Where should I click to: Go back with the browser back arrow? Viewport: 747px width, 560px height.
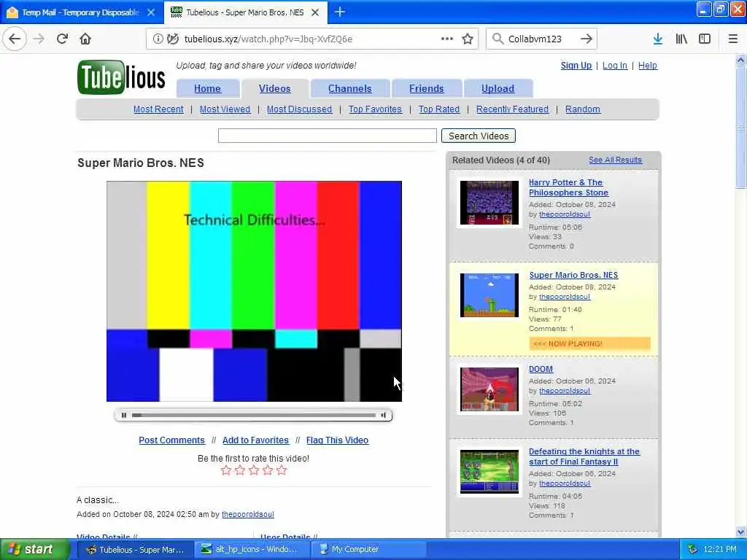point(15,39)
